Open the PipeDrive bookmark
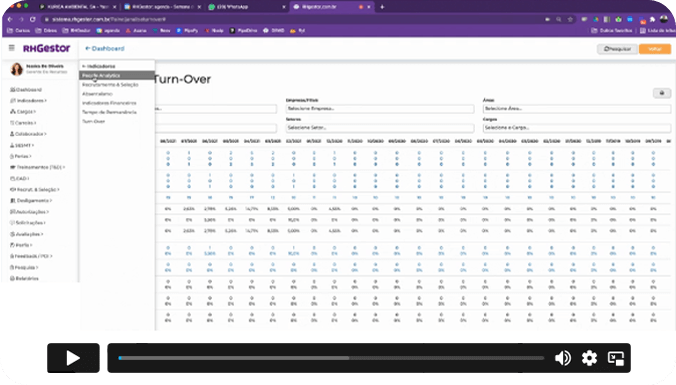This screenshot has height=385, width=676. tap(244, 31)
